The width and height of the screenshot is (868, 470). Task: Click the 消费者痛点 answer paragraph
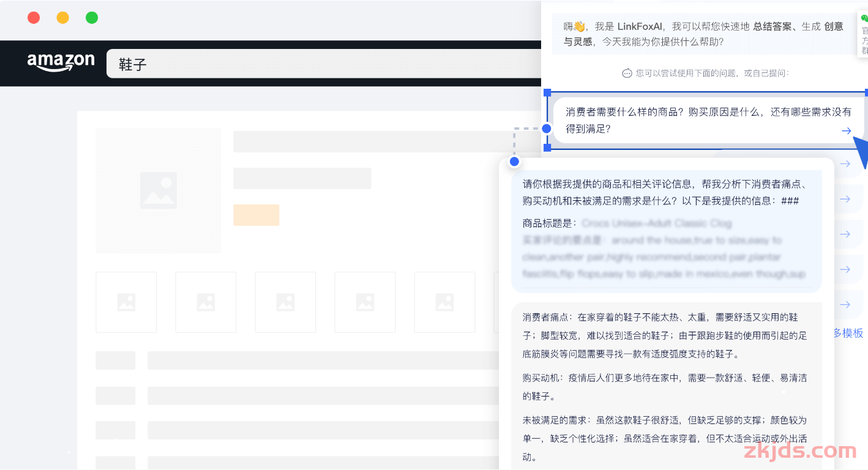[x=665, y=335]
